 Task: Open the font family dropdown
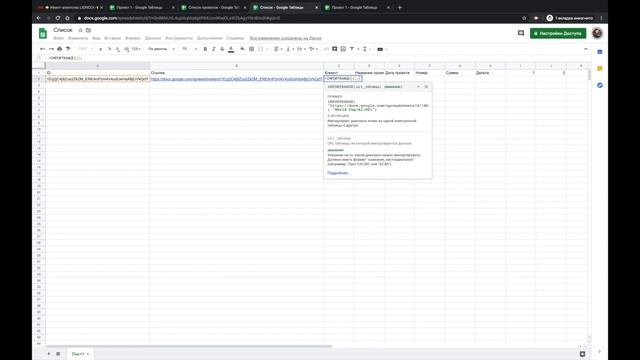tap(161, 49)
